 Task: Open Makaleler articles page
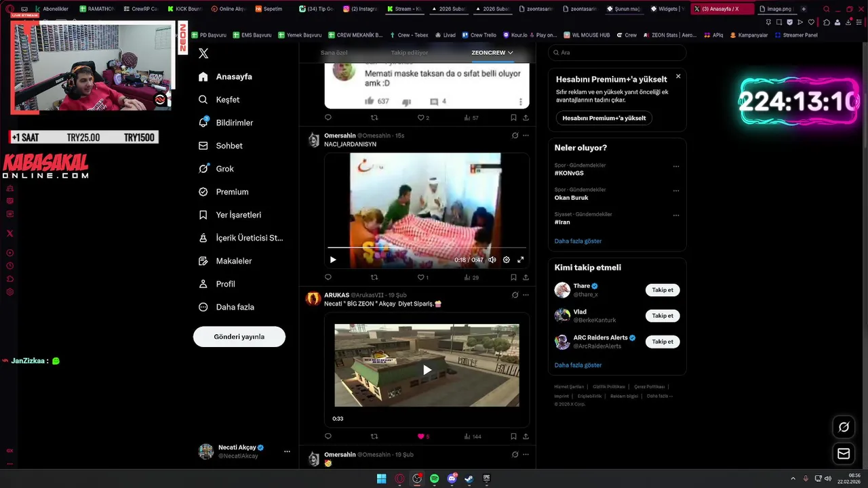(x=225, y=261)
